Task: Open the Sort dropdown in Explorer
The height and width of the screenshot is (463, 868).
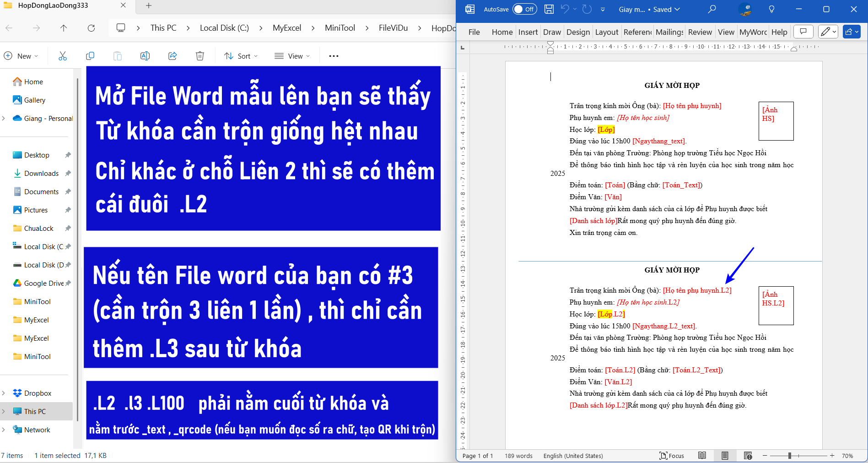Action: tap(241, 56)
